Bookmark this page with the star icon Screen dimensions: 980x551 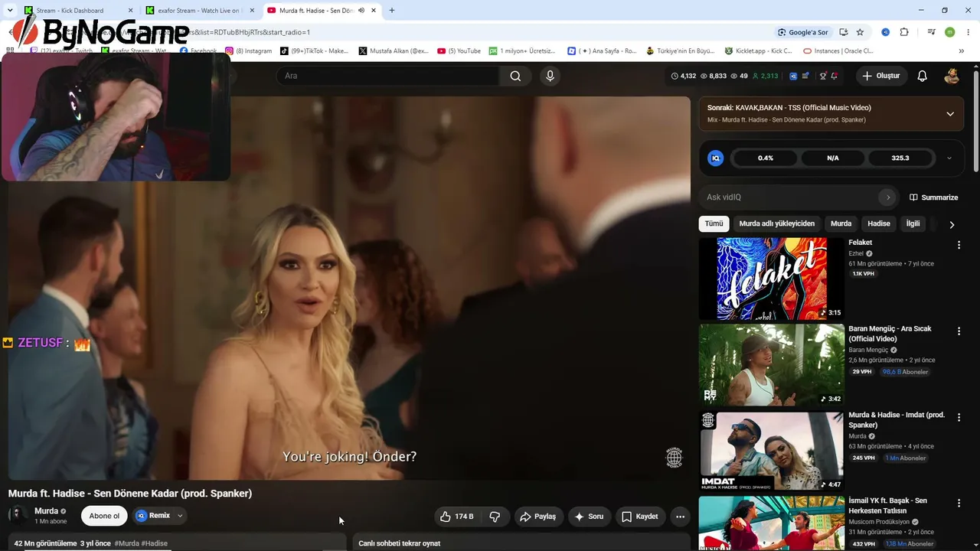(860, 32)
